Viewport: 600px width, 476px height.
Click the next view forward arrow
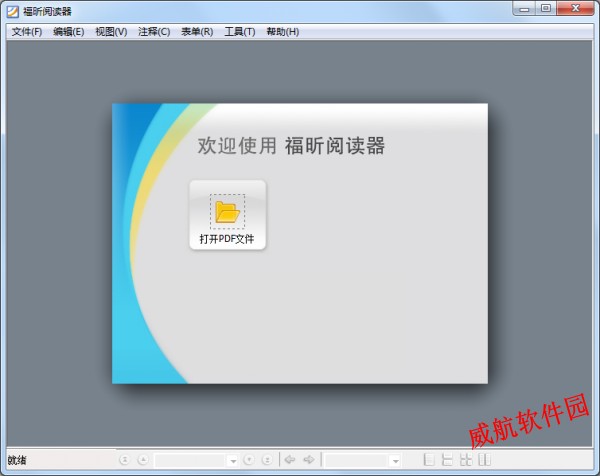(x=309, y=459)
